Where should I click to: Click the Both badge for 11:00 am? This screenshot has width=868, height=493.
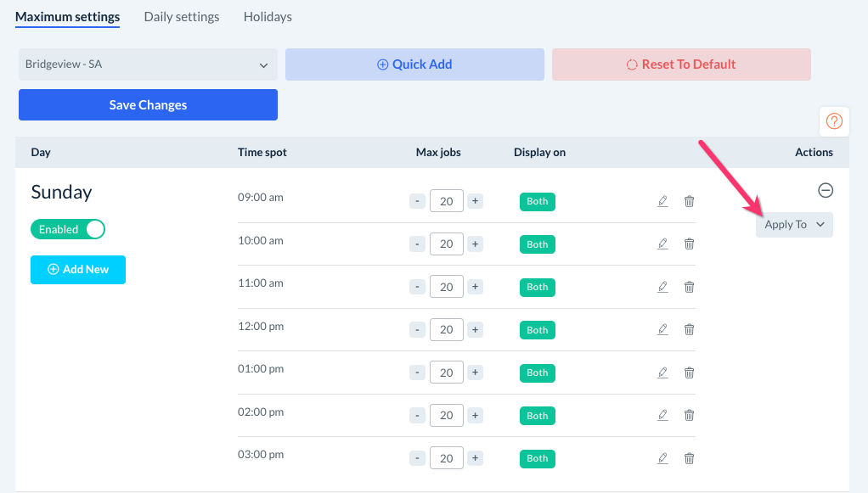[x=538, y=287]
